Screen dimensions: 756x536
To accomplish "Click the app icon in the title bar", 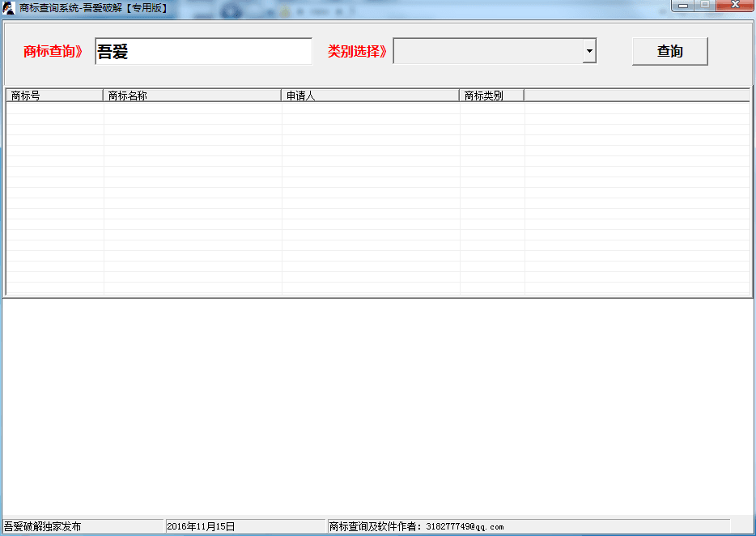I will click(8, 8).
